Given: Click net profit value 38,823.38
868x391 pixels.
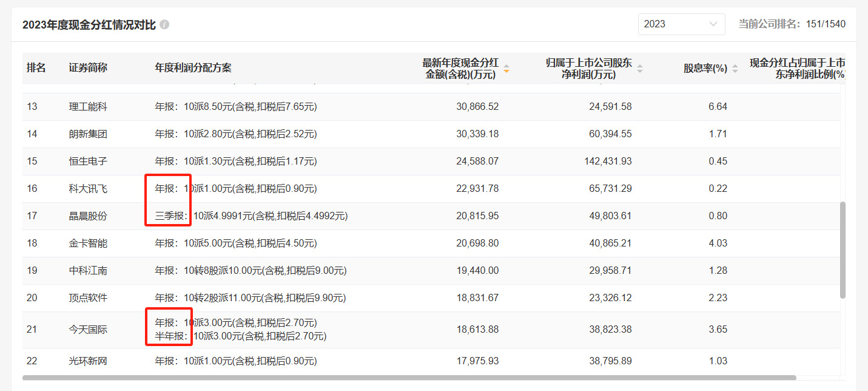Looking at the screenshot, I should [x=611, y=330].
